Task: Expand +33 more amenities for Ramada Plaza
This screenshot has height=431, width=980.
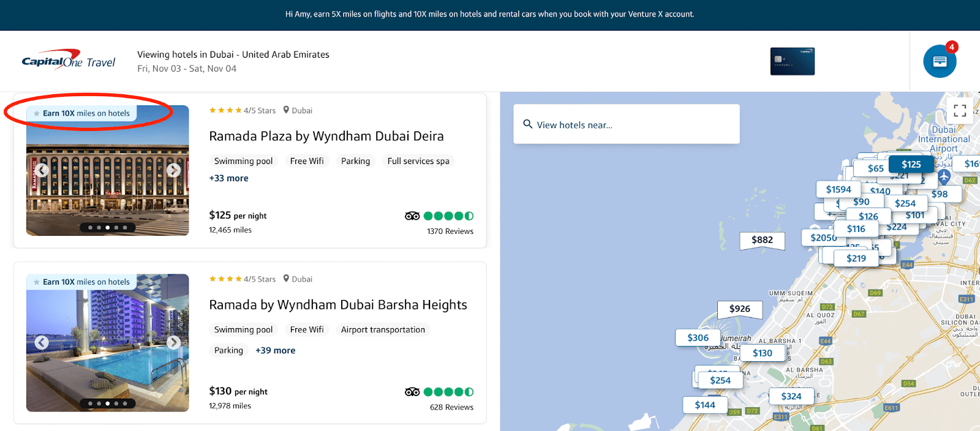Action: [x=228, y=178]
